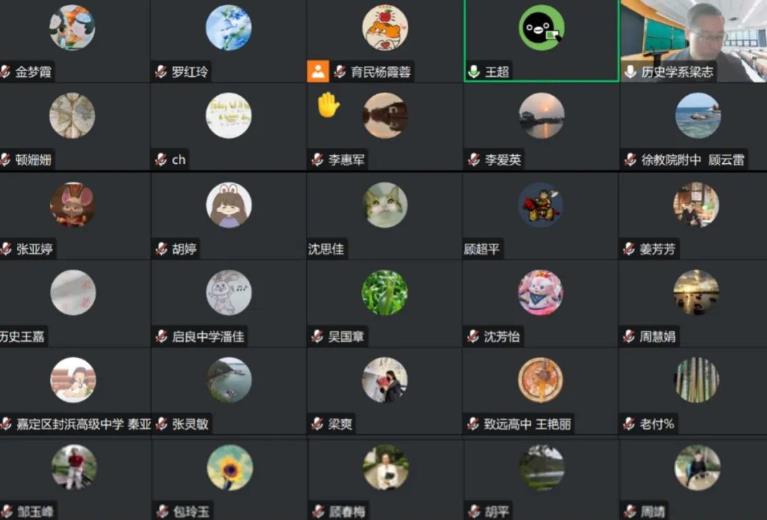767x520 pixels.
Task: Click the sunflower avatar of 包玲玉
Action: click(x=229, y=468)
